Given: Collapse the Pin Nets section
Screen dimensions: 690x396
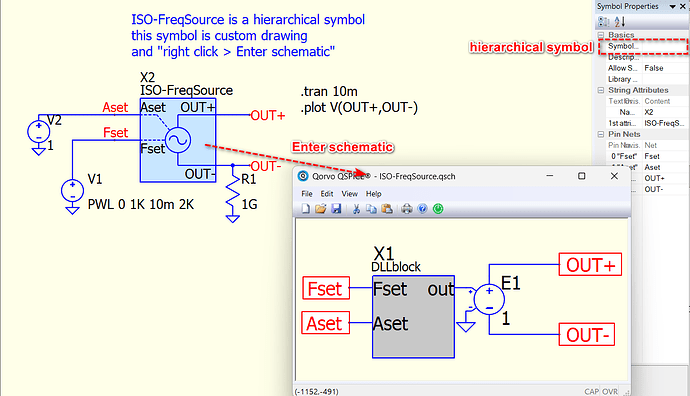Looking at the screenshot, I should click(x=601, y=134).
